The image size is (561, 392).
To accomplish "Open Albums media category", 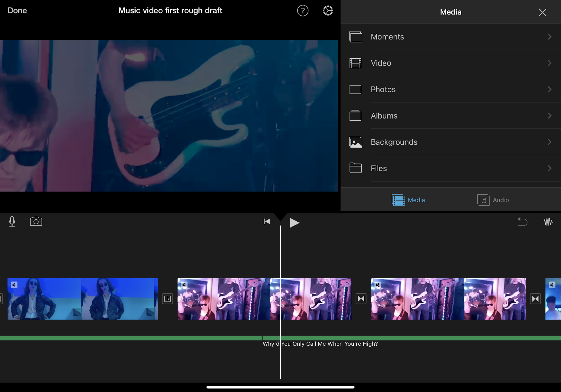I will pos(451,116).
